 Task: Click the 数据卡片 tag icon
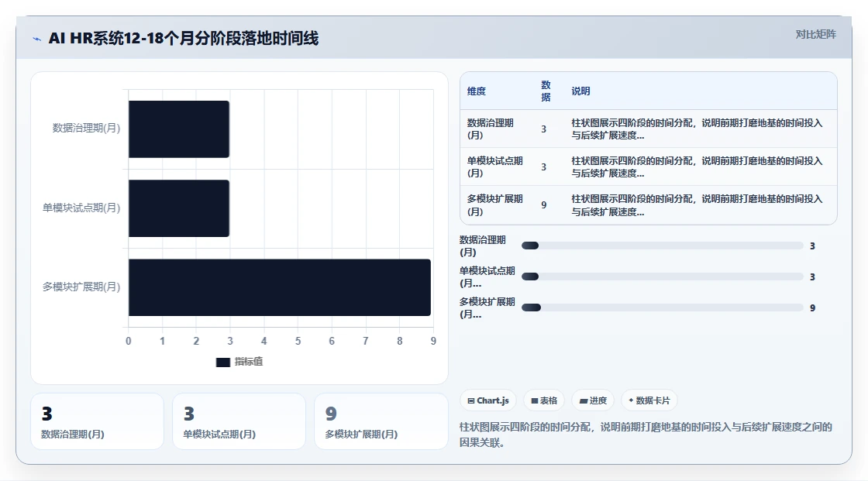coord(631,400)
